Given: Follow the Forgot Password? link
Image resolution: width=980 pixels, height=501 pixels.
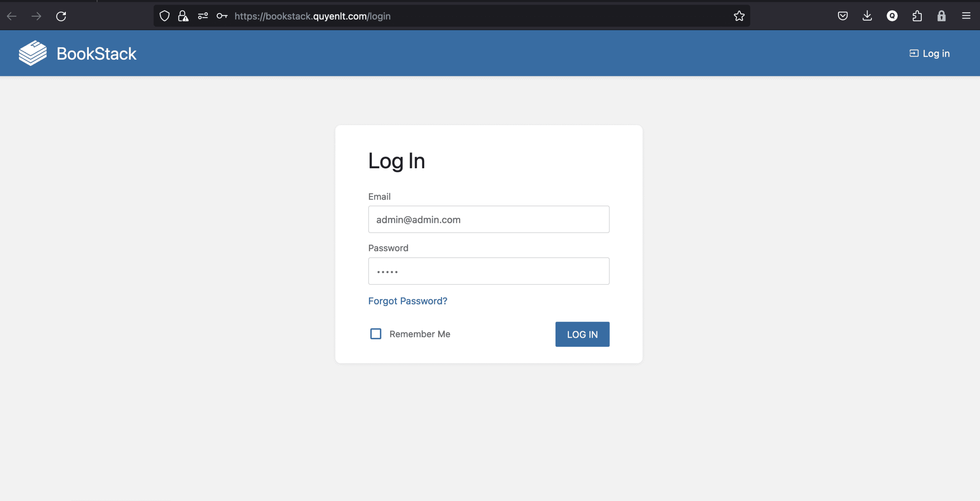Looking at the screenshot, I should tap(408, 301).
